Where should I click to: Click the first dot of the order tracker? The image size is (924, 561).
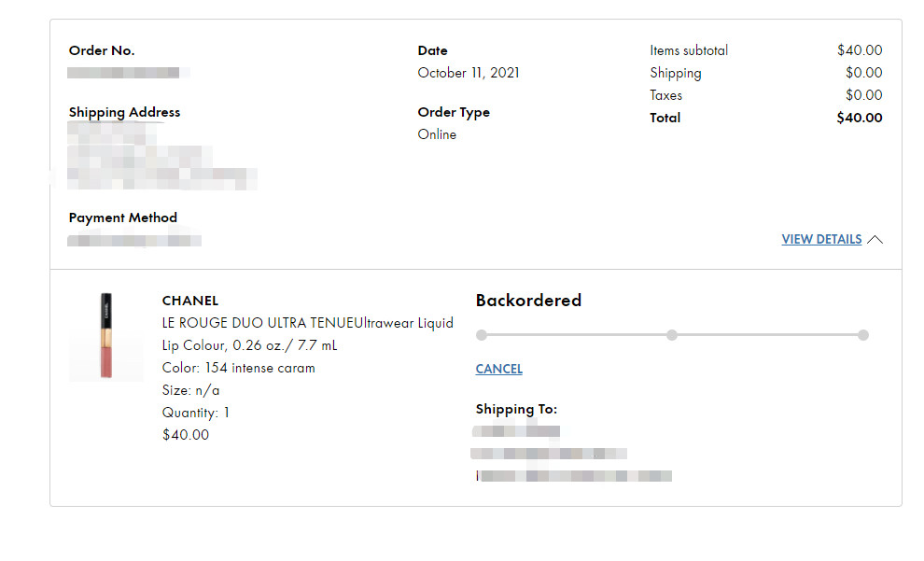click(481, 335)
